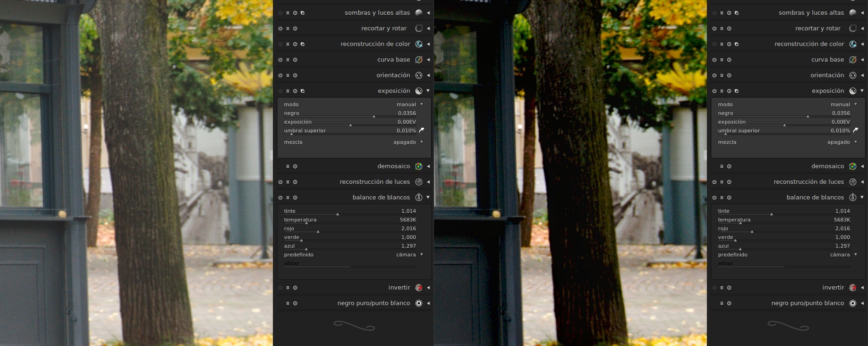Click the tinte slider in right panel
868x346 pixels.
click(x=784, y=211)
